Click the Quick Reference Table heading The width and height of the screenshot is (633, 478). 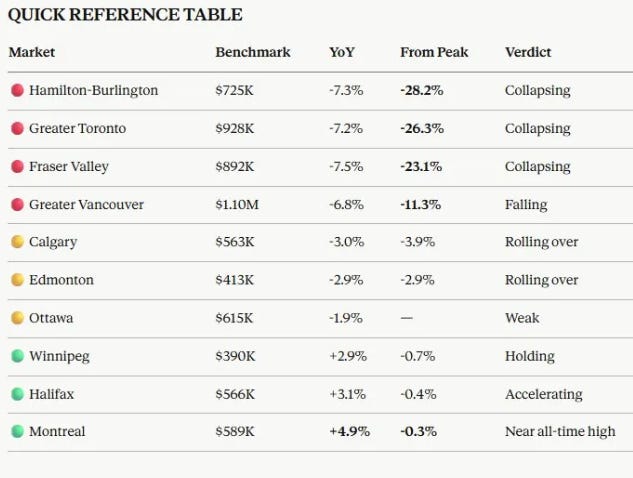coord(125,15)
